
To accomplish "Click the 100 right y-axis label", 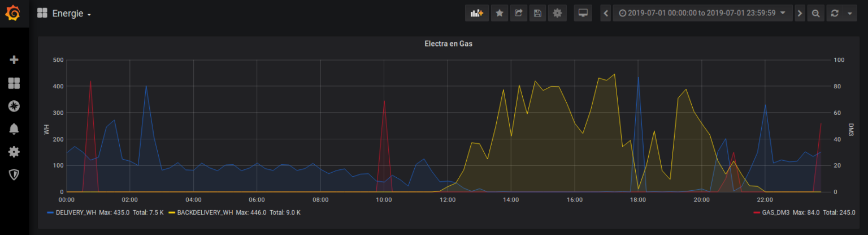I will pyautogui.click(x=839, y=60).
